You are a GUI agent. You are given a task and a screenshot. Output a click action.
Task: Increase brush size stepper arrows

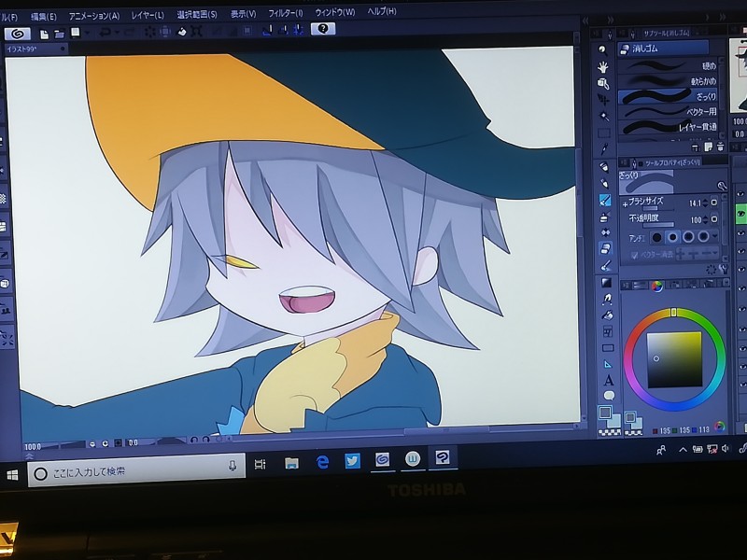coord(706,203)
